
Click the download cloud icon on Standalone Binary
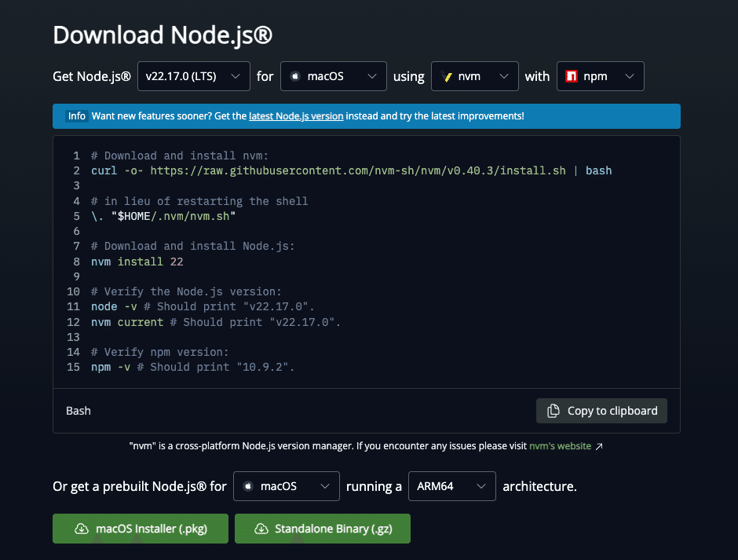[x=261, y=529]
